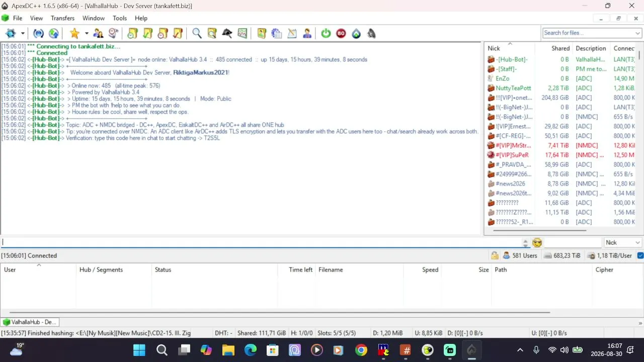Screen dimensions: 644x362
Task: Open Network Statistics chart icon
Action: tap(242, 34)
